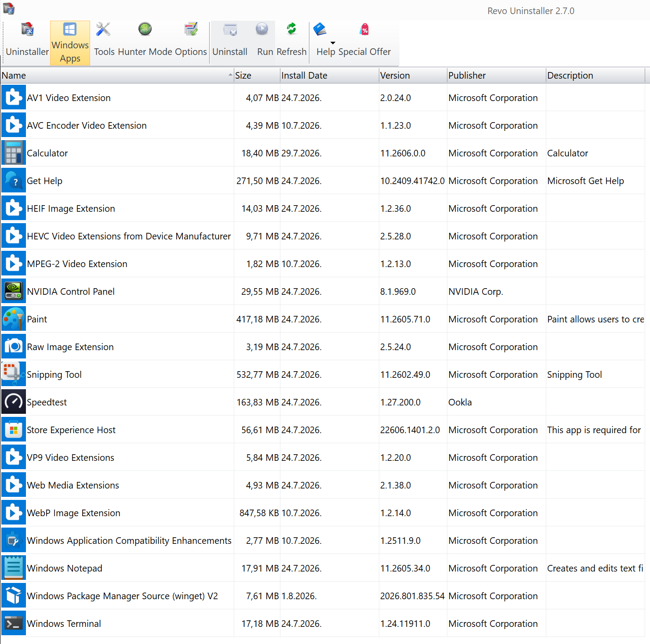650x644 pixels.
Task: Click the Run toolbar button
Action: point(265,43)
